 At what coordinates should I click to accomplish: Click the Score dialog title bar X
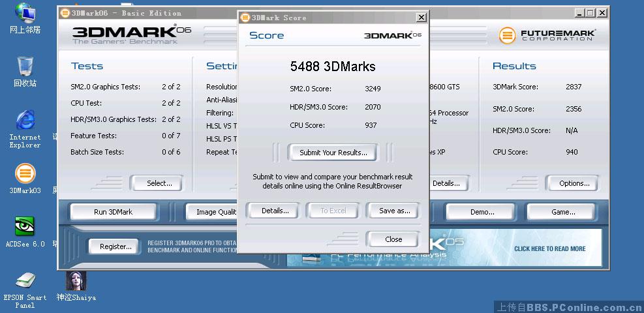tap(421, 18)
